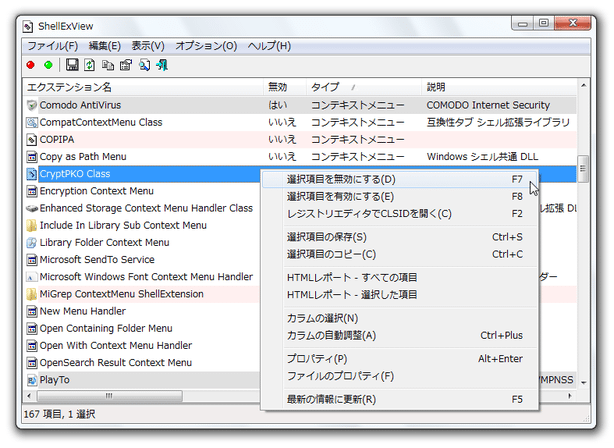Click the MiGrep ContextMenu folder icon
The height and width of the screenshot is (448, 614).
click(32, 294)
